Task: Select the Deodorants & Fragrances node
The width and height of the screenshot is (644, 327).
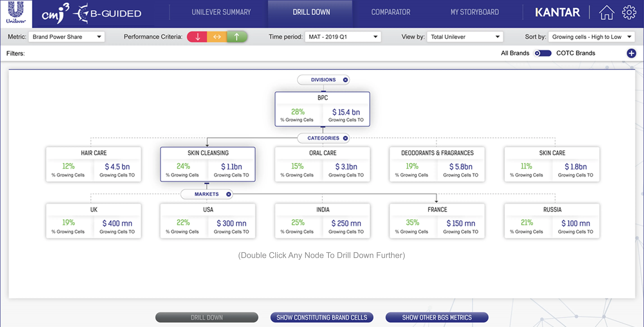Action: (437, 164)
